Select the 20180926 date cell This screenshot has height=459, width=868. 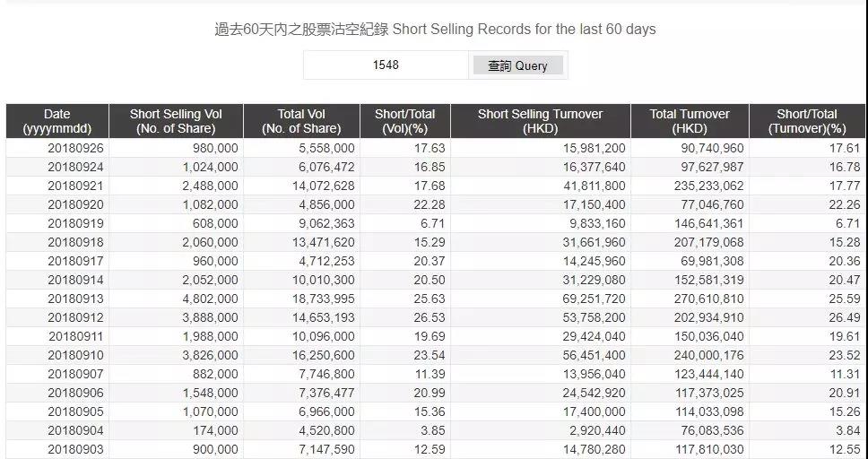[x=75, y=148]
